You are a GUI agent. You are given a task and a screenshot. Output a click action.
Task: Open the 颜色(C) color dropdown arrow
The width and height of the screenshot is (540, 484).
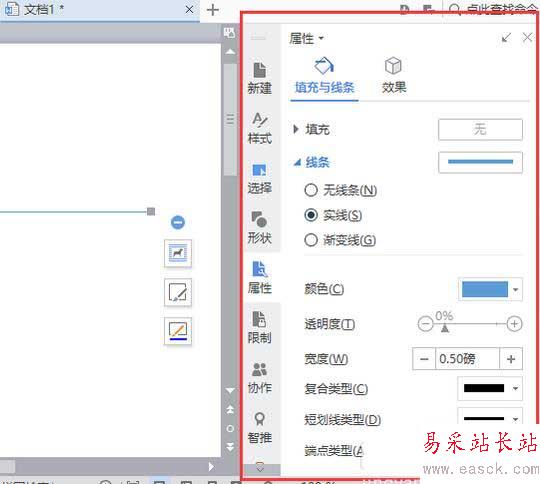pos(516,289)
